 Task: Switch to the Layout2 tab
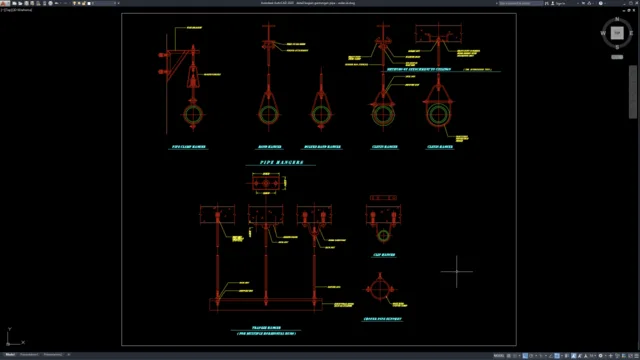[x=53, y=355]
